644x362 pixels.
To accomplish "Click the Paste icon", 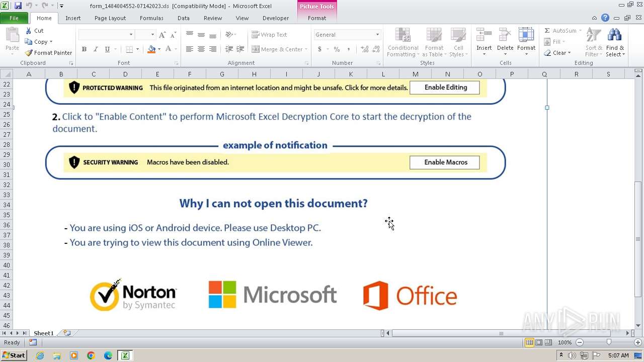I will tap(12, 36).
